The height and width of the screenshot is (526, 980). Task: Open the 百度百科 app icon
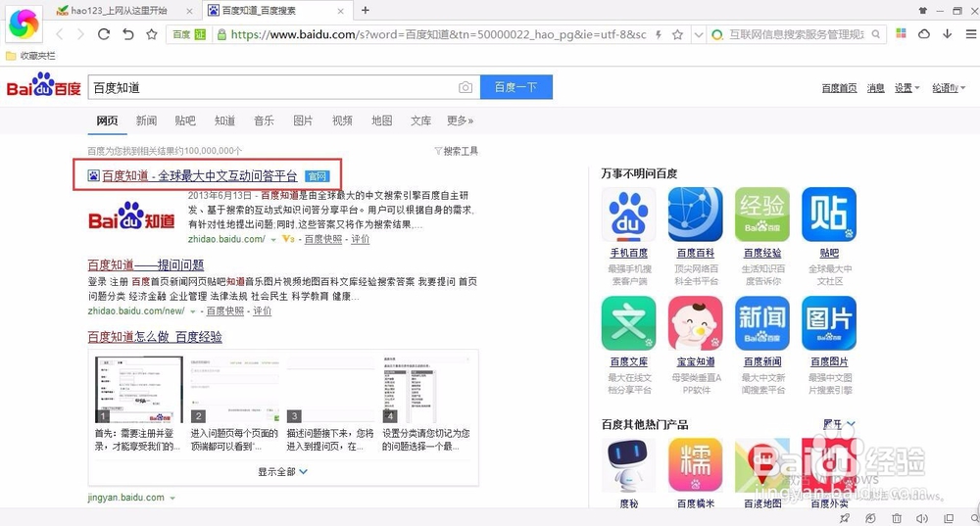[696, 215]
